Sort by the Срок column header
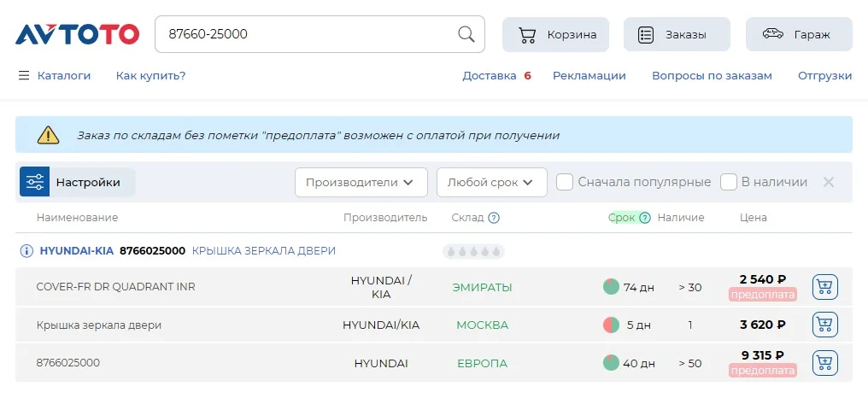The height and width of the screenshot is (404, 868). [621, 218]
